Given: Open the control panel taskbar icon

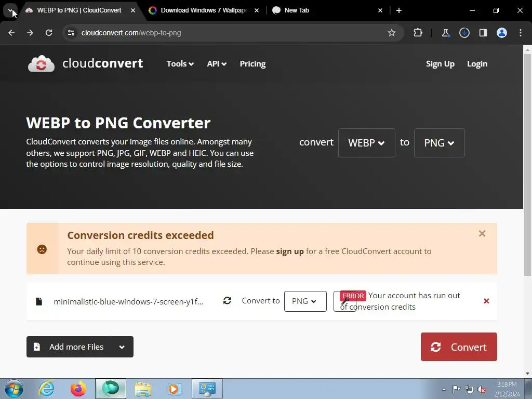Looking at the screenshot, I should point(207,389).
